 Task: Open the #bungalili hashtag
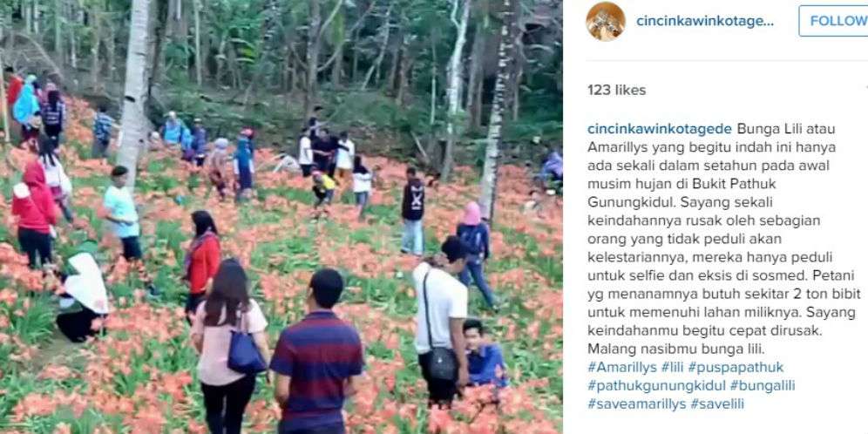pyautogui.click(x=763, y=385)
